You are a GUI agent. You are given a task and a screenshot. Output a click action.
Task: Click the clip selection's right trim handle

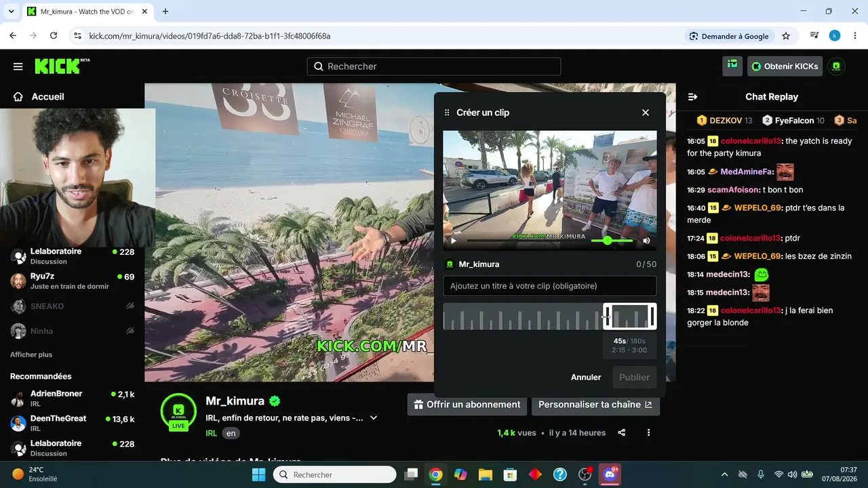click(x=652, y=317)
